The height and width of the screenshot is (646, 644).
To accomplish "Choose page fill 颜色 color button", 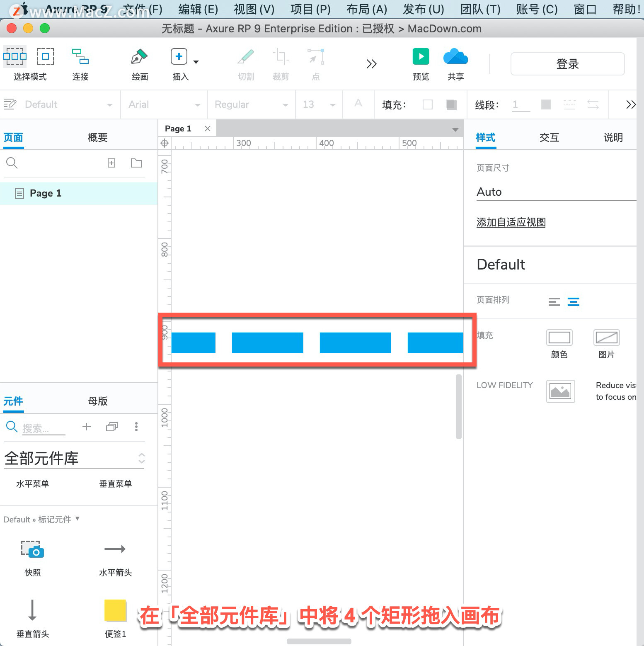I will (x=559, y=338).
